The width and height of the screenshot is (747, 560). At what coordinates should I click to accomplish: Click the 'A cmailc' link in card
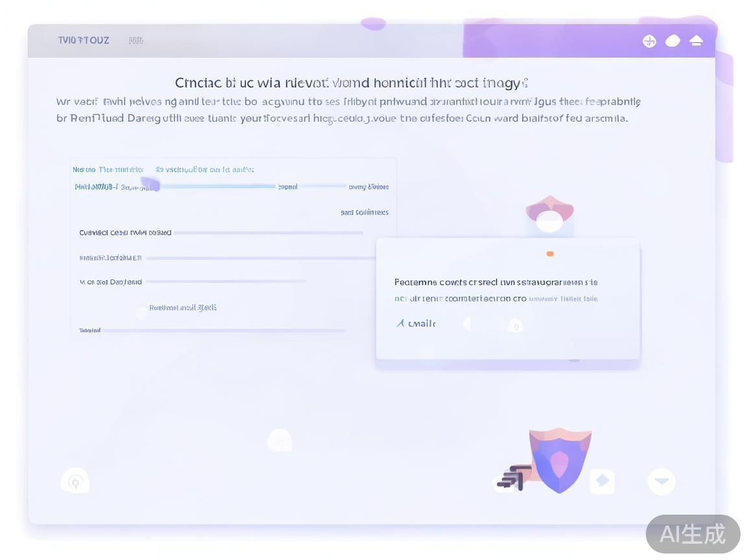416,323
